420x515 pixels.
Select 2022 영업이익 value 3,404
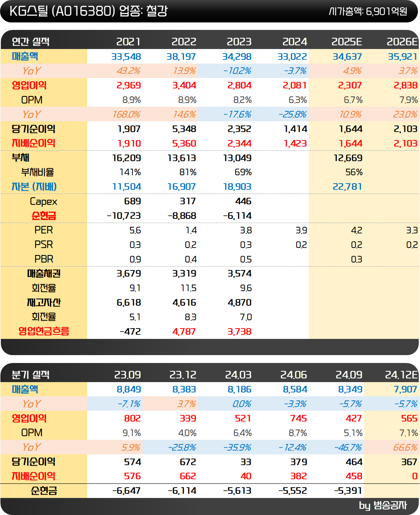click(184, 86)
